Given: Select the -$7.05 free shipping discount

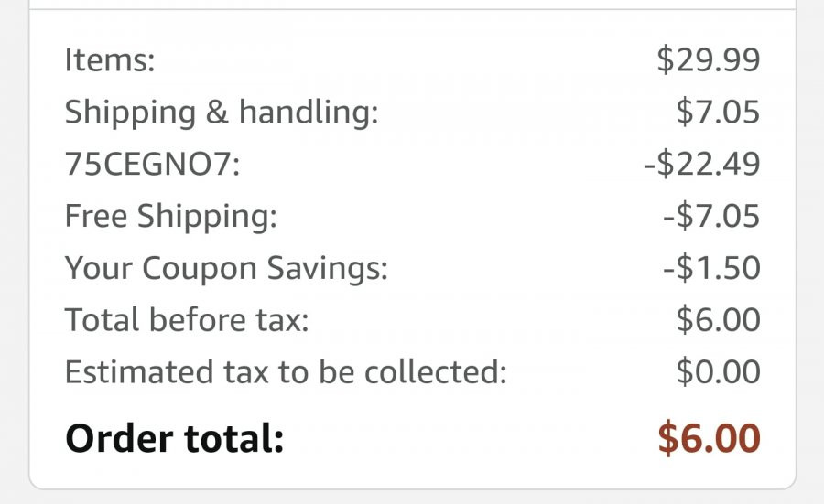Looking at the screenshot, I should click(711, 215).
